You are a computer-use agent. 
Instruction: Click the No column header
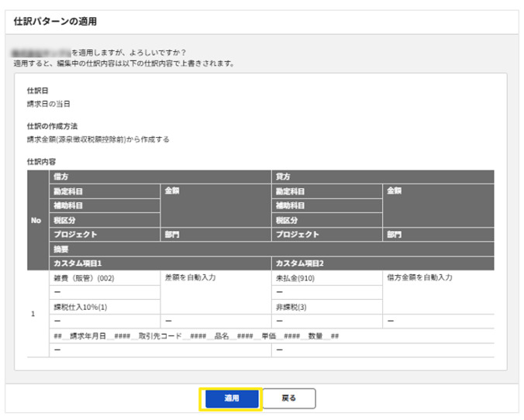click(38, 220)
